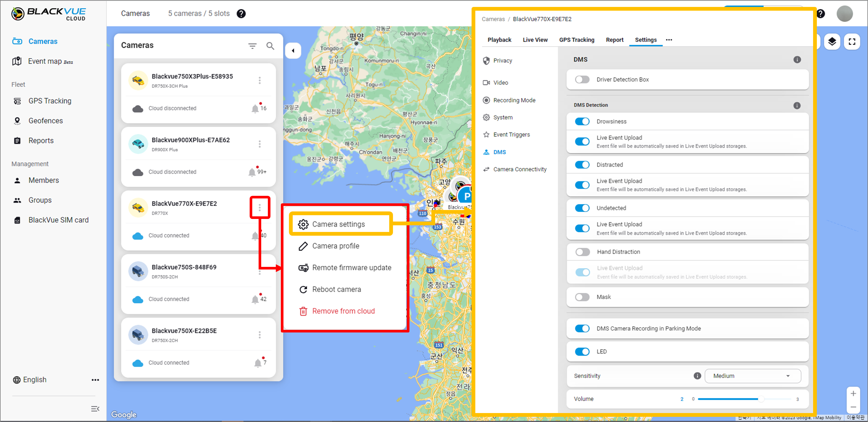The image size is (868, 422).
Task: Open the GPS Tracking tab
Action: (576, 40)
